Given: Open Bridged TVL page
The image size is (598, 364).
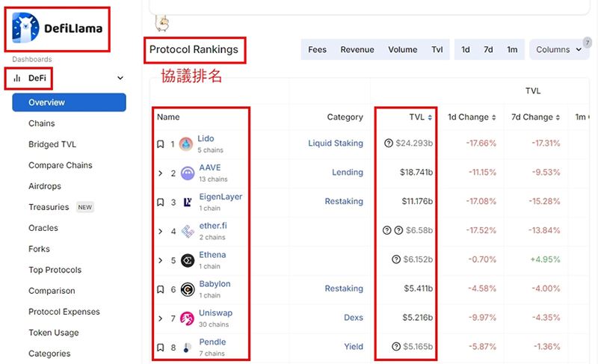Looking at the screenshot, I should [x=52, y=144].
